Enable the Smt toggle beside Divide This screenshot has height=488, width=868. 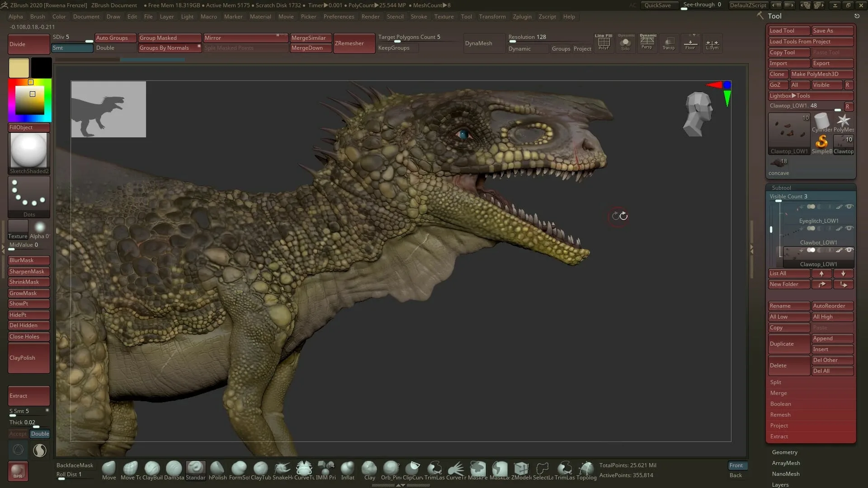point(72,47)
